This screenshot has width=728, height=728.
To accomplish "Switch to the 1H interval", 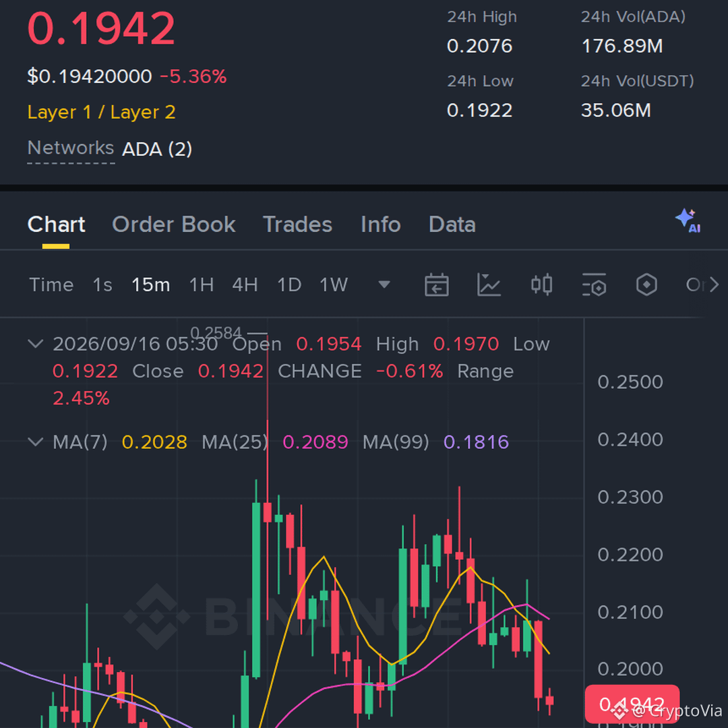I will point(202,284).
